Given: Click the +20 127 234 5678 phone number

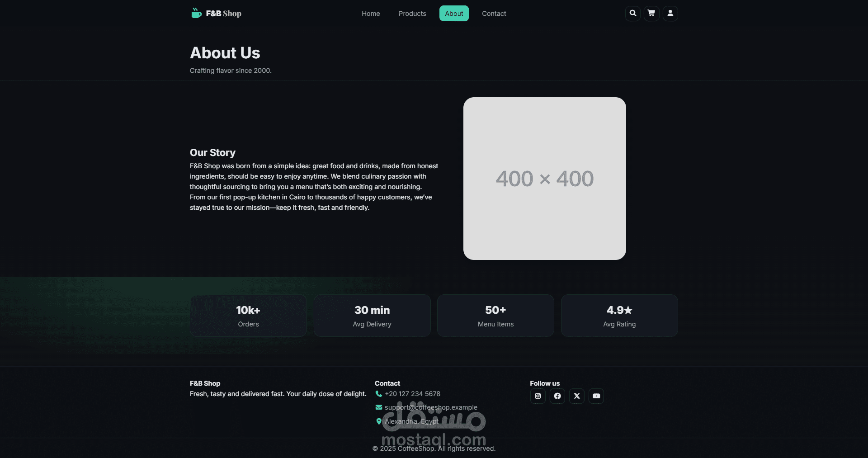Looking at the screenshot, I should coord(413,394).
